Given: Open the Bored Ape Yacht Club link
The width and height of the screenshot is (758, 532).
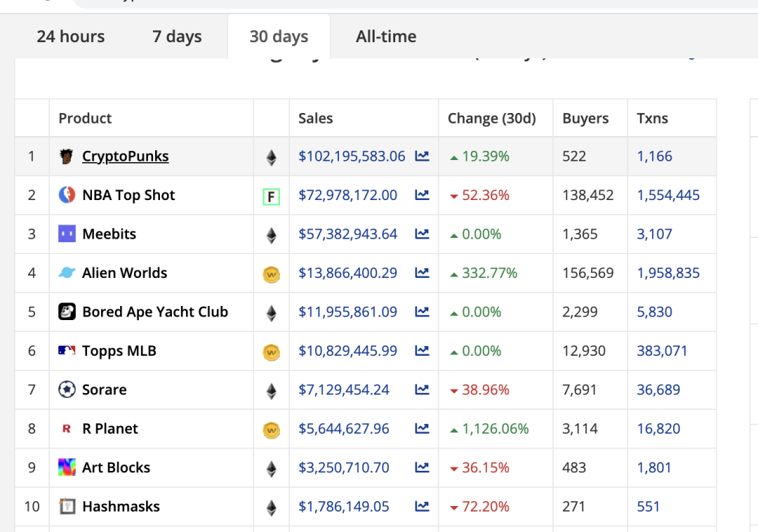Looking at the screenshot, I should (155, 312).
